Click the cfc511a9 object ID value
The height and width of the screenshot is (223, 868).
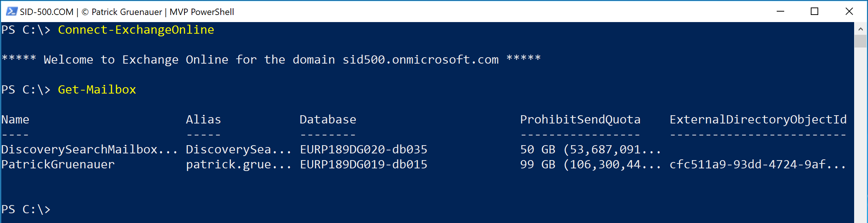coord(758,165)
